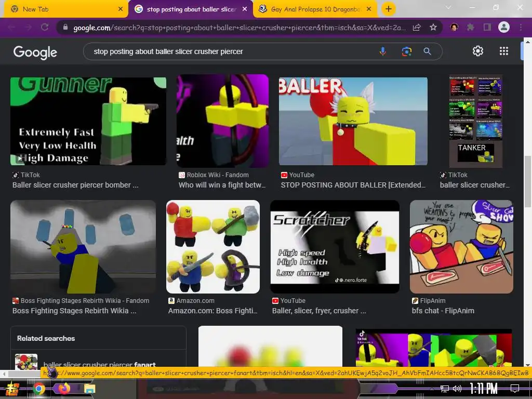Open File Explorer from the taskbar
This screenshot has height=399, width=532.
[x=89, y=389]
